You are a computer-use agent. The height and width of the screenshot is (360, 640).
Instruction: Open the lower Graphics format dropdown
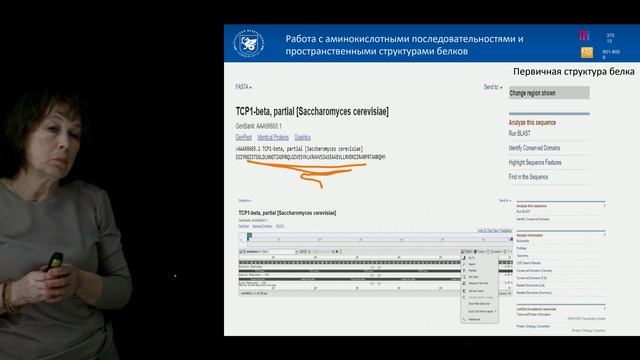pyautogui.click(x=244, y=200)
